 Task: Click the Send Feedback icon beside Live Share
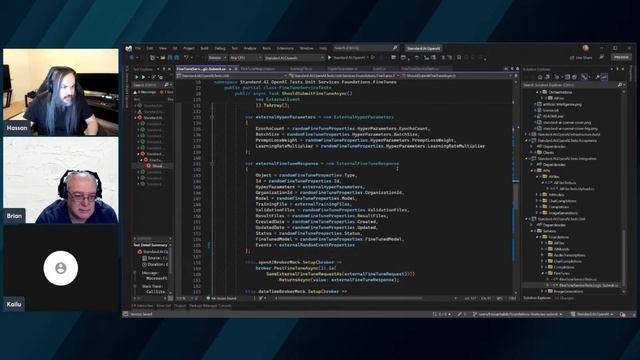(x=602, y=58)
